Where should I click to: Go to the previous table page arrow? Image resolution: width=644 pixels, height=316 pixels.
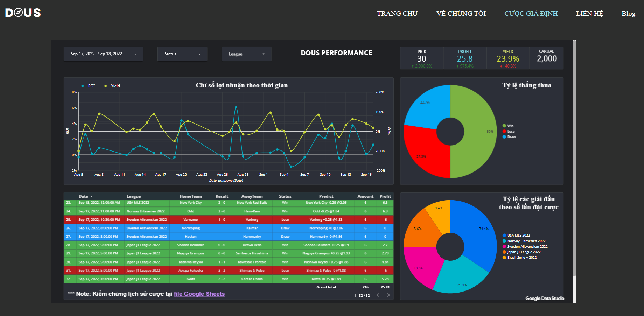click(x=378, y=295)
